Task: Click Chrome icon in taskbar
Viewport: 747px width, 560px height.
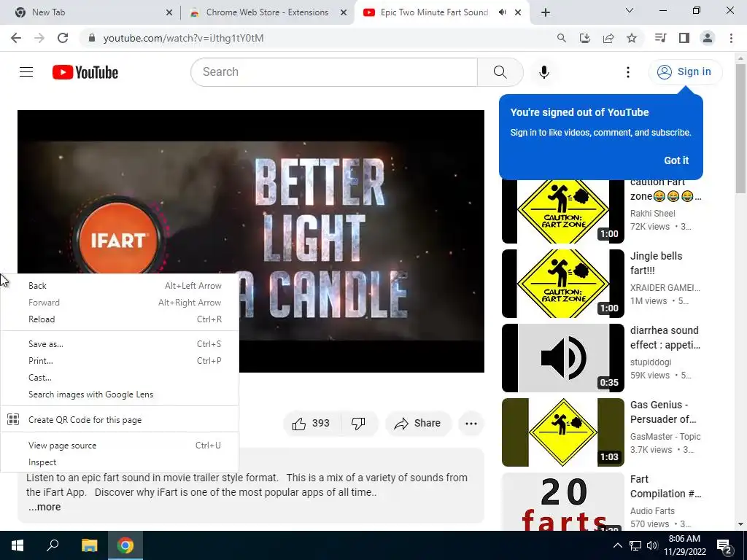Action: coord(125,545)
